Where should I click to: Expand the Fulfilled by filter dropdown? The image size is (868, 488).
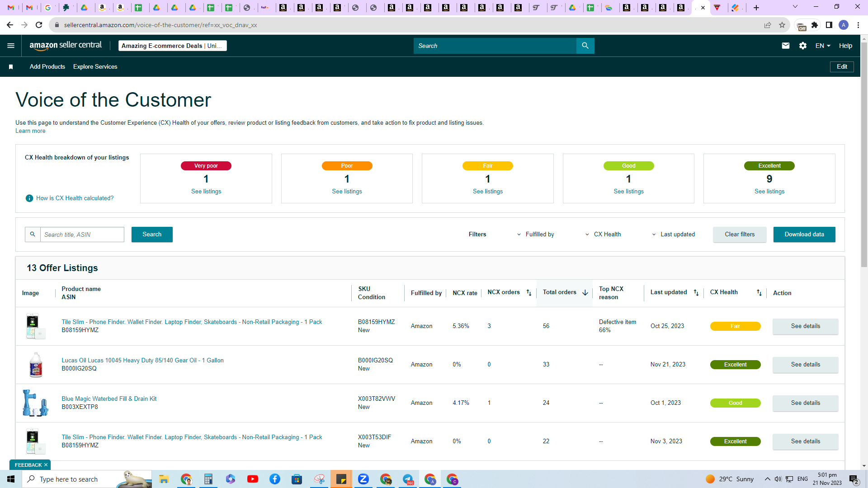(x=536, y=235)
